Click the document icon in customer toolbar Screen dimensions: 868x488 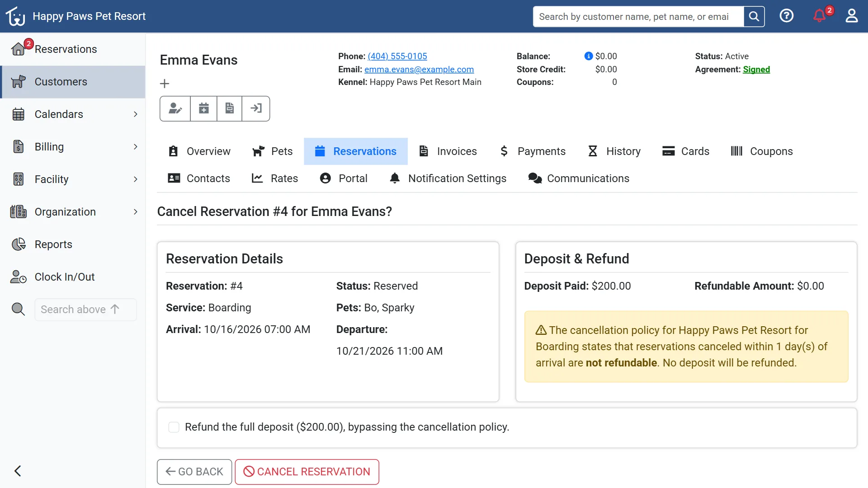tap(230, 108)
